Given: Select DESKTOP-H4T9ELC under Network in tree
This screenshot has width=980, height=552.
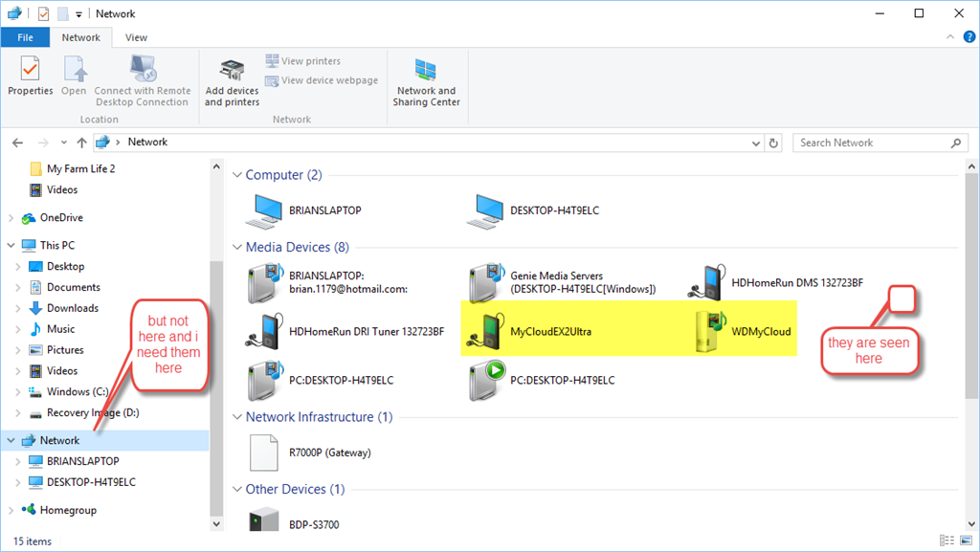Looking at the screenshot, I should point(82,482).
